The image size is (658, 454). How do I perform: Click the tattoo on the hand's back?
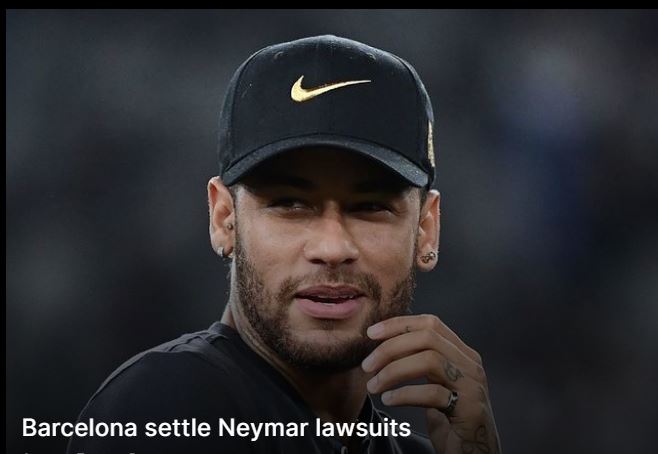tap(452, 371)
